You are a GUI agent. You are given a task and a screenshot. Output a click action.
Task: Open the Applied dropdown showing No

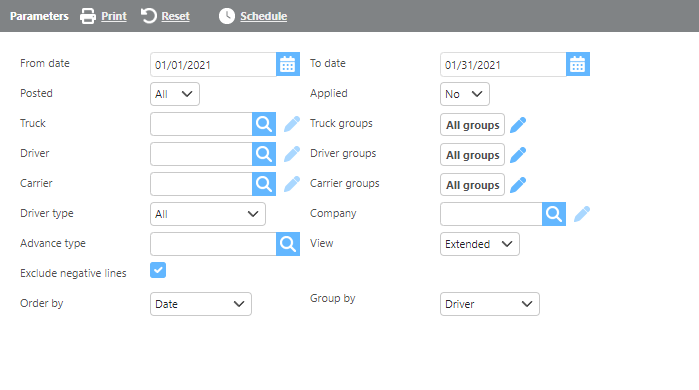pos(465,94)
